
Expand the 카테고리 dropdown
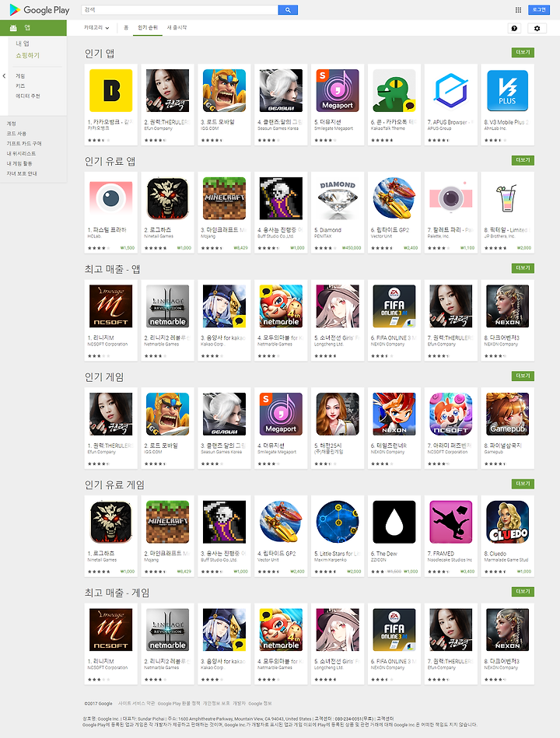click(x=96, y=28)
